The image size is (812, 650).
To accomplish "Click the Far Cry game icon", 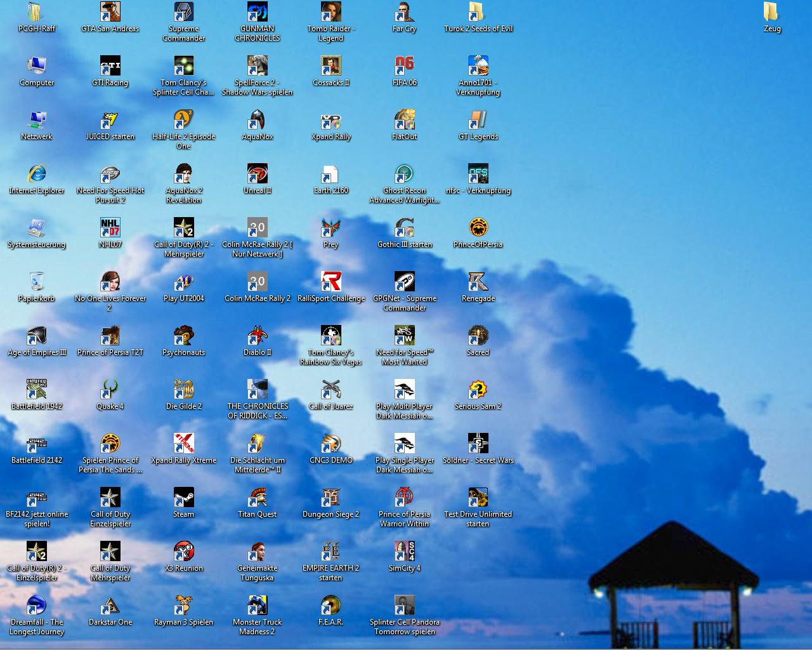I will [405, 18].
